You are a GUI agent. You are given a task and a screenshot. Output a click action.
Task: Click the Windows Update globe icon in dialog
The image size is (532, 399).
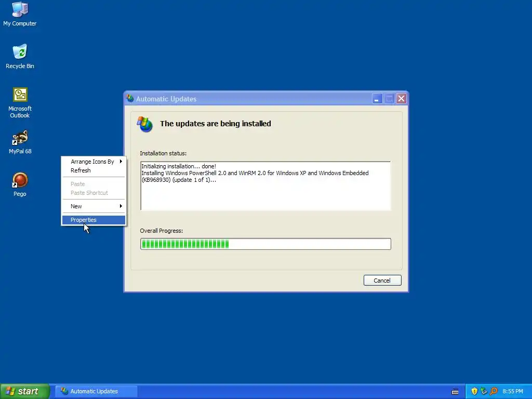pos(145,124)
